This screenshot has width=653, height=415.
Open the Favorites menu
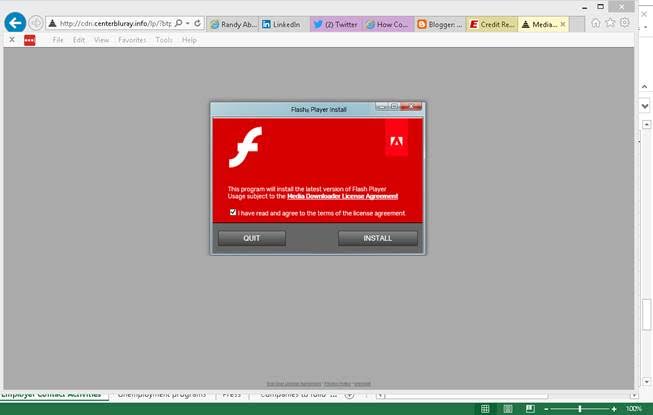click(132, 40)
